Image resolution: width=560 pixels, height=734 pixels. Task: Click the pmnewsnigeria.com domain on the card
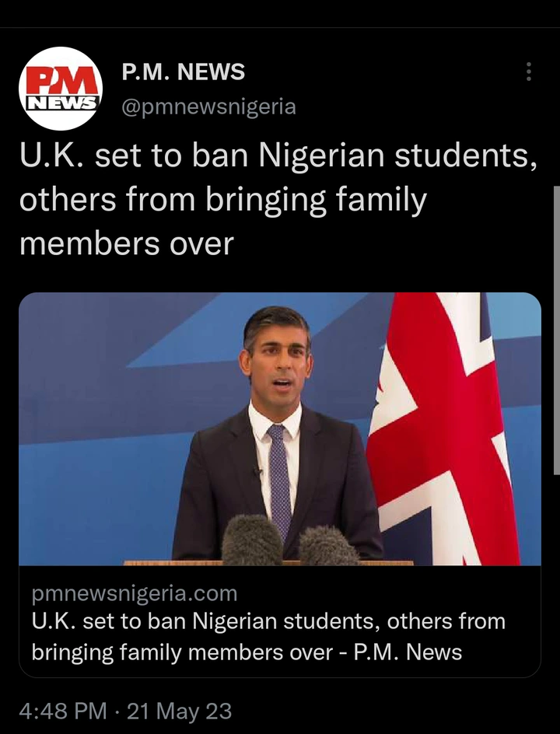click(135, 593)
